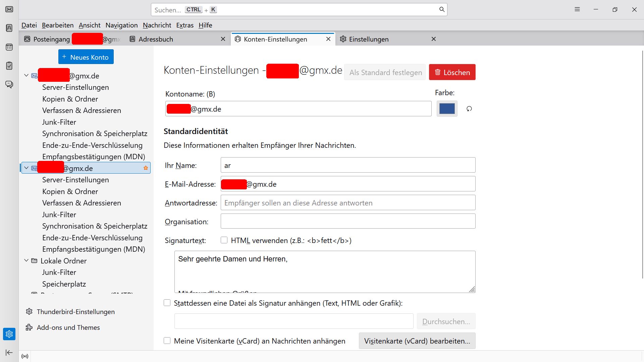
Task: Open the Mail space icon
Action: coord(9,9)
